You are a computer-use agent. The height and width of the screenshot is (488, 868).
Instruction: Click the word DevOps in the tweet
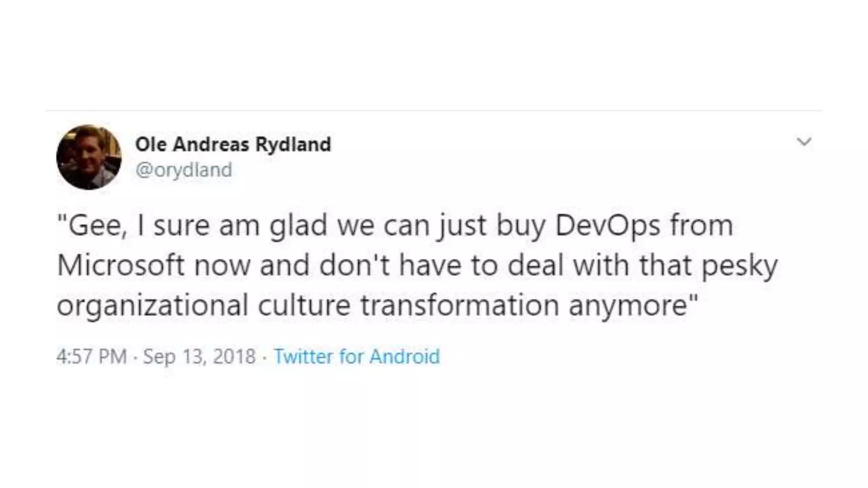coord(607,226)
